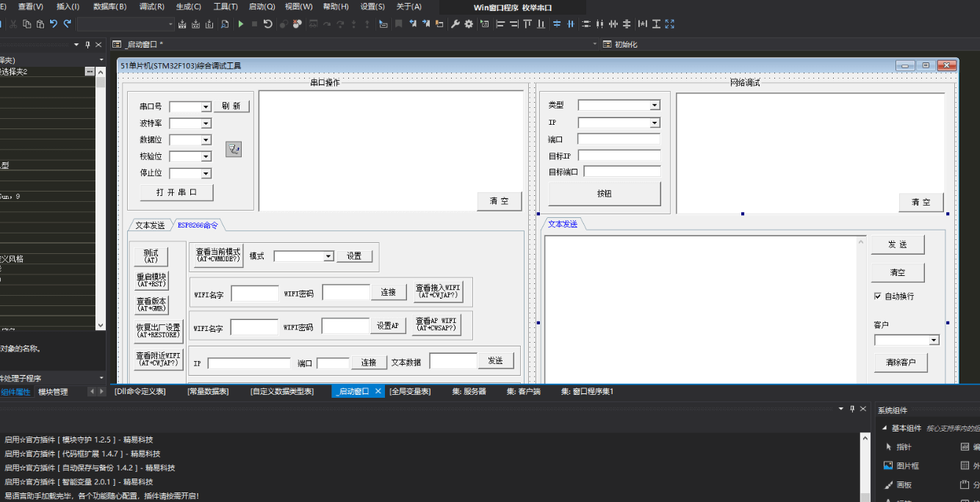Click the stop toolbar icon
The width and height of the screenshot is (980, 502).
(254, 23)
